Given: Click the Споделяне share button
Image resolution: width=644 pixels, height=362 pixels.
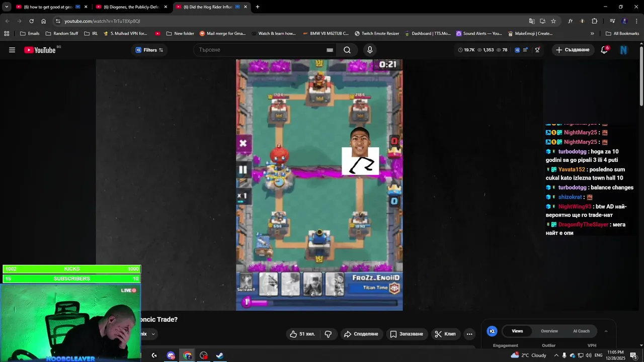Looking at the screenshot, I should click(361, 334).
